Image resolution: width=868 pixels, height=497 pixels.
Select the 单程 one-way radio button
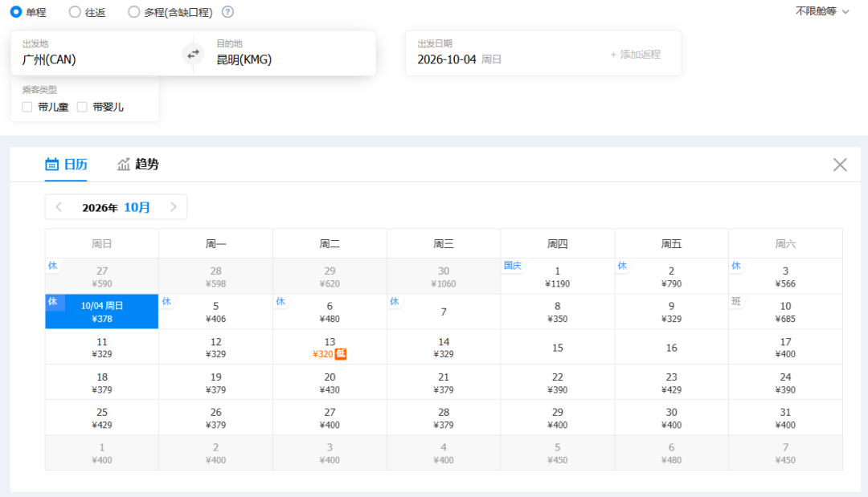[16, 11]
